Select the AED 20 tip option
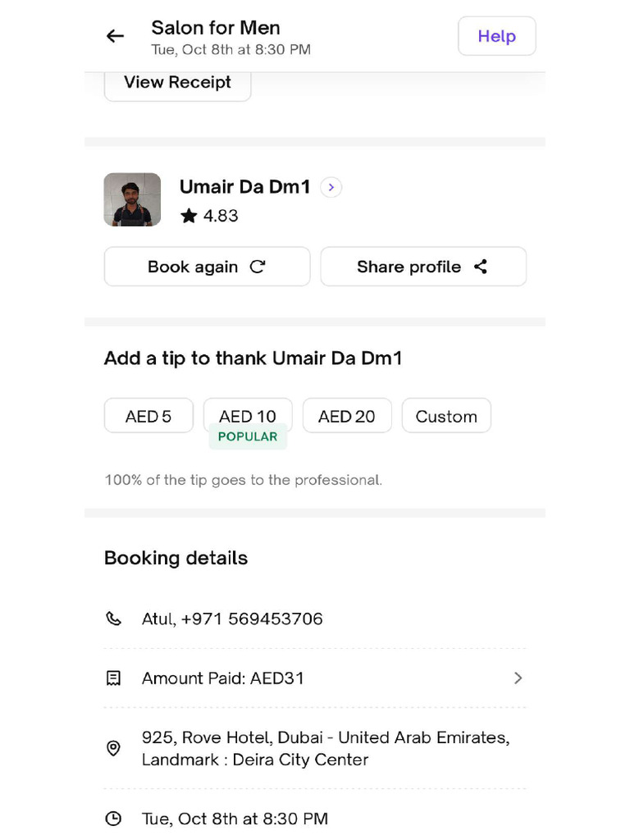This screenshot has width=630, height=840. pos(347,416)
